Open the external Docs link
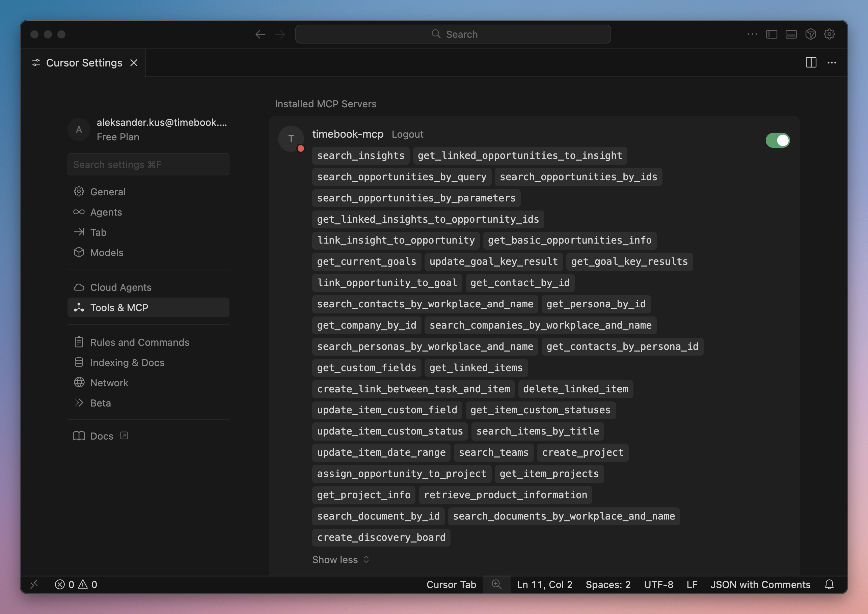The height and width of the screenshot is (614, 868). pos(101,436)
